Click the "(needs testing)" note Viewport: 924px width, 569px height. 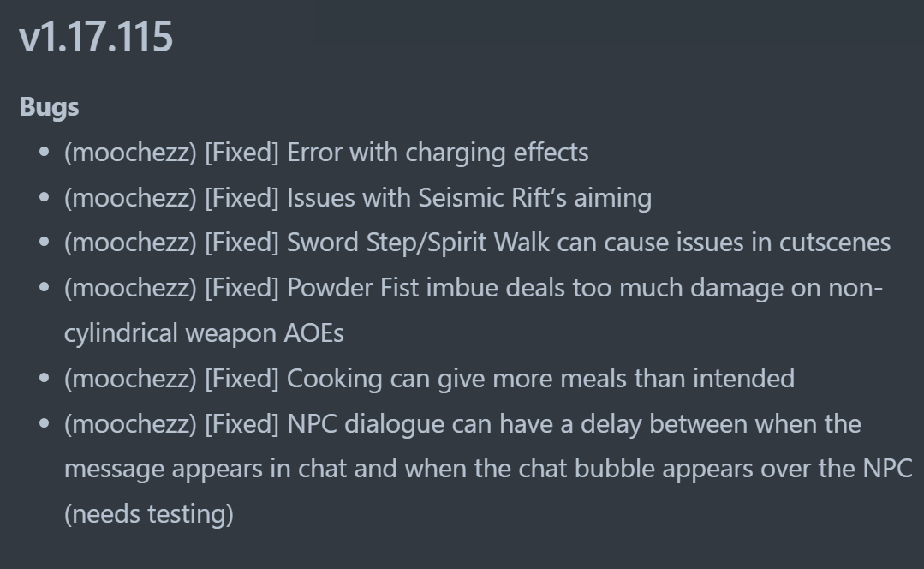(x=148, y=514)
